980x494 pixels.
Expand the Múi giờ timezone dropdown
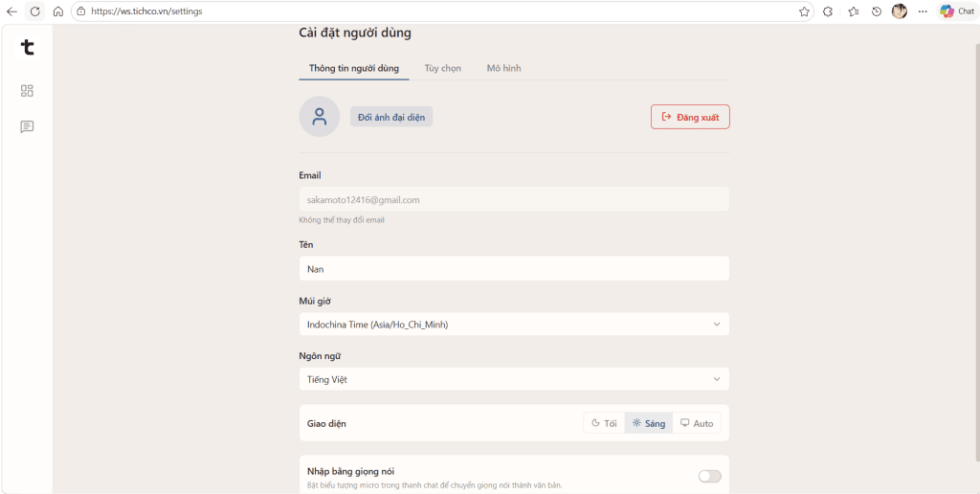(x=514, y=325)
